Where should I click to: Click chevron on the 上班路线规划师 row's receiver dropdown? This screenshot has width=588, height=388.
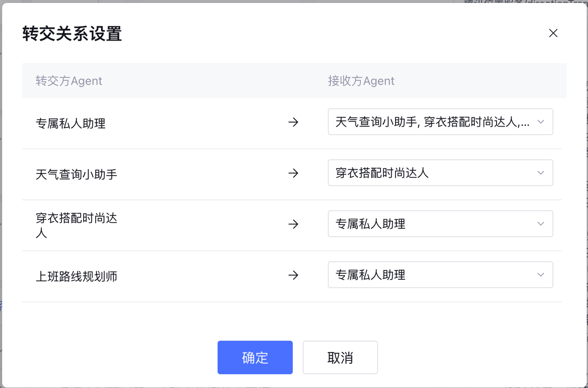point(541,275)
